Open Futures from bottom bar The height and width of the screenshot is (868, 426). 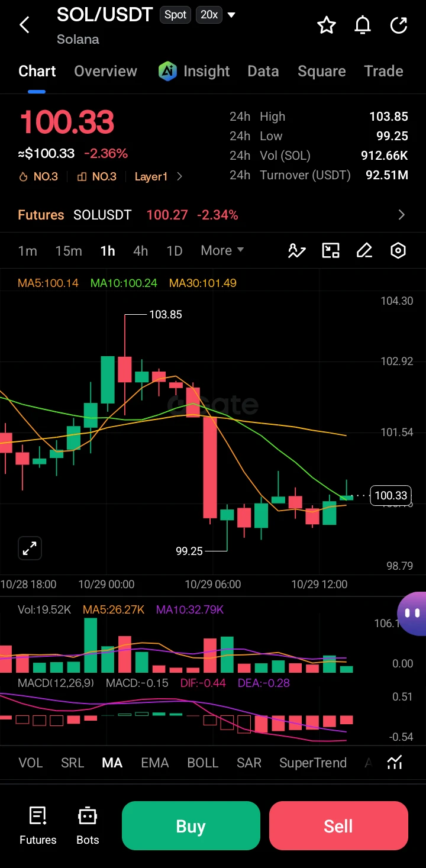point(38,825)
